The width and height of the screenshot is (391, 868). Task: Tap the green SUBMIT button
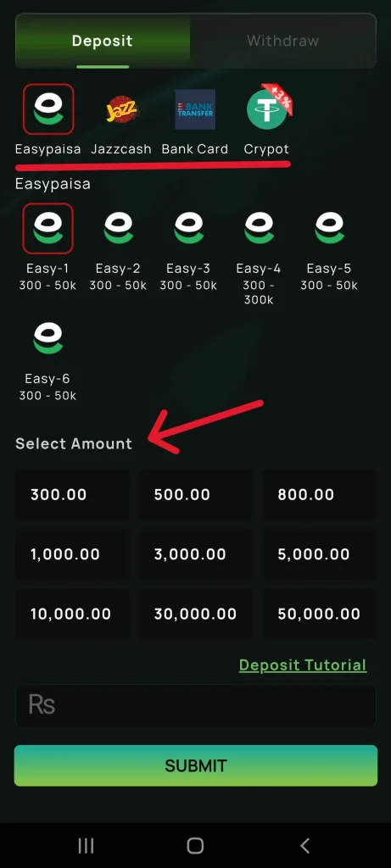(195, 765)
